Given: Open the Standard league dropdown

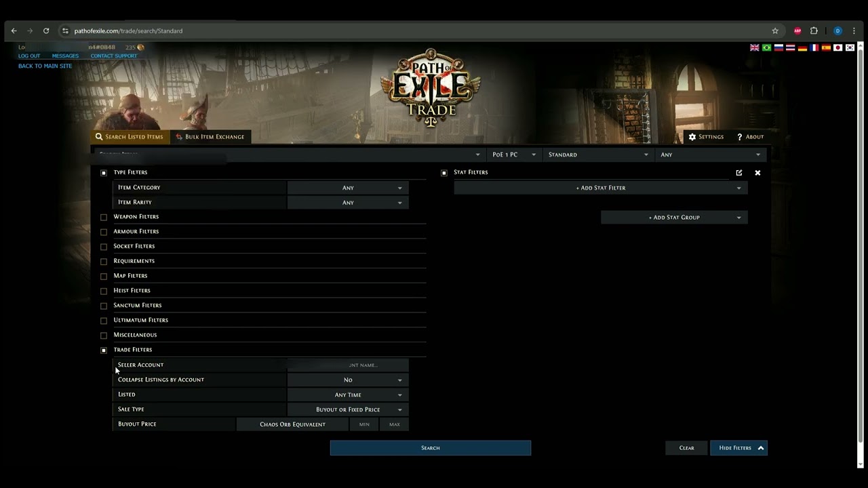Looking at the screenshot, I should 598,155.
